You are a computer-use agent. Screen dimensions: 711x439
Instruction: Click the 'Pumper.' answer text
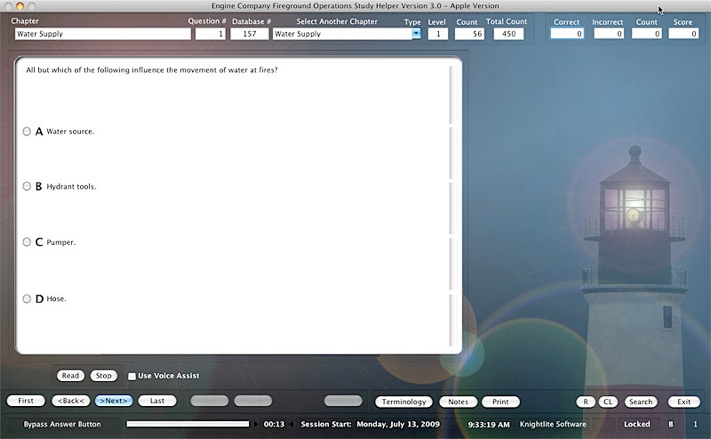(x=61, y=242)
